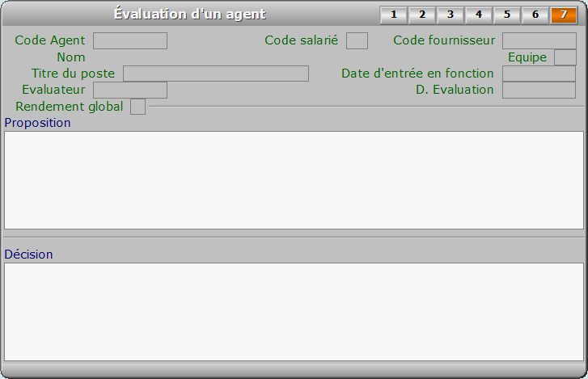
Task: Click inside the Proposition text area
Action: [294, 180]
